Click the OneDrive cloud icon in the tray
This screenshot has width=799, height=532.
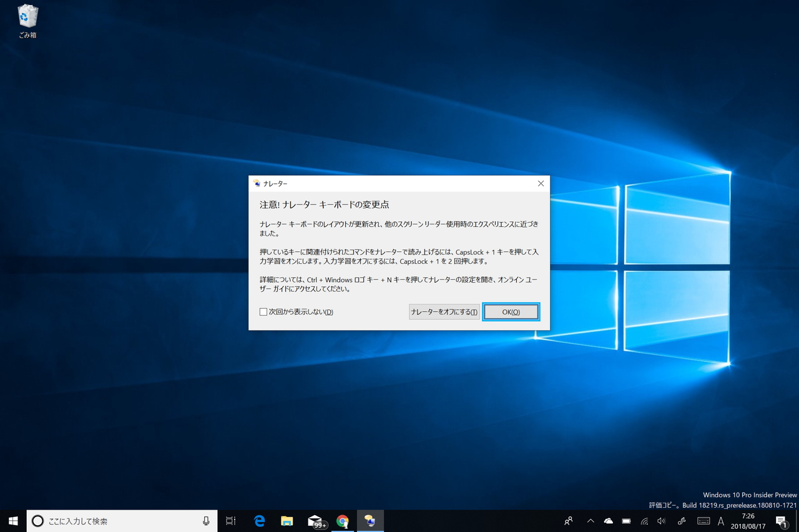click(x=608, y=521)
